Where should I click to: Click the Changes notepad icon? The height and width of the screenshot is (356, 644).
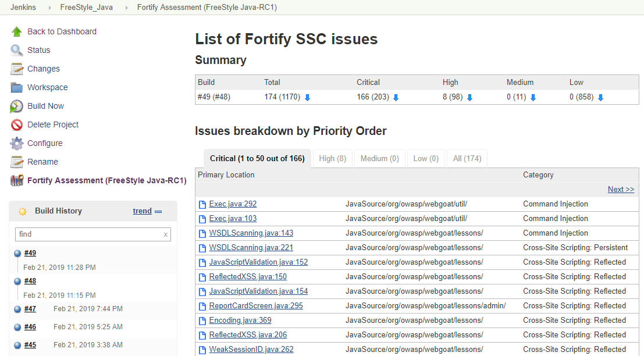pyautogui.click(x=17, y=69)
